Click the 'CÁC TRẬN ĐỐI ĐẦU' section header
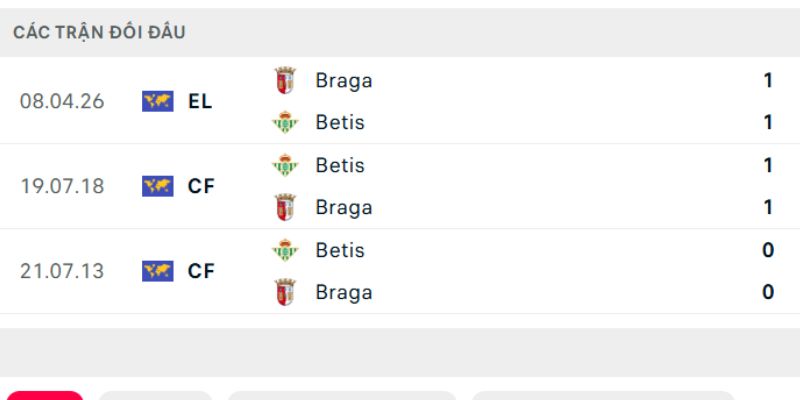Screen dimensions: 800x400 [x=99, y=32]
